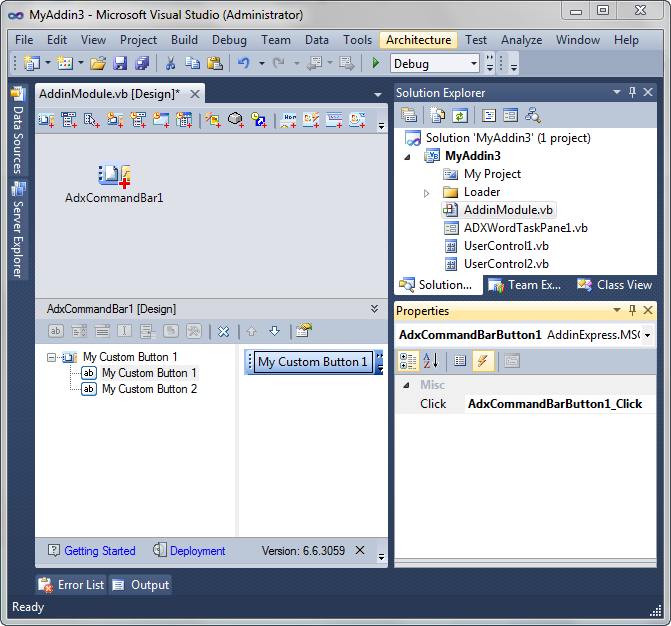Click the Save All icon
The width and height of the screenshot is (671, 626).
pyautogui.click(x=142, y=64)
